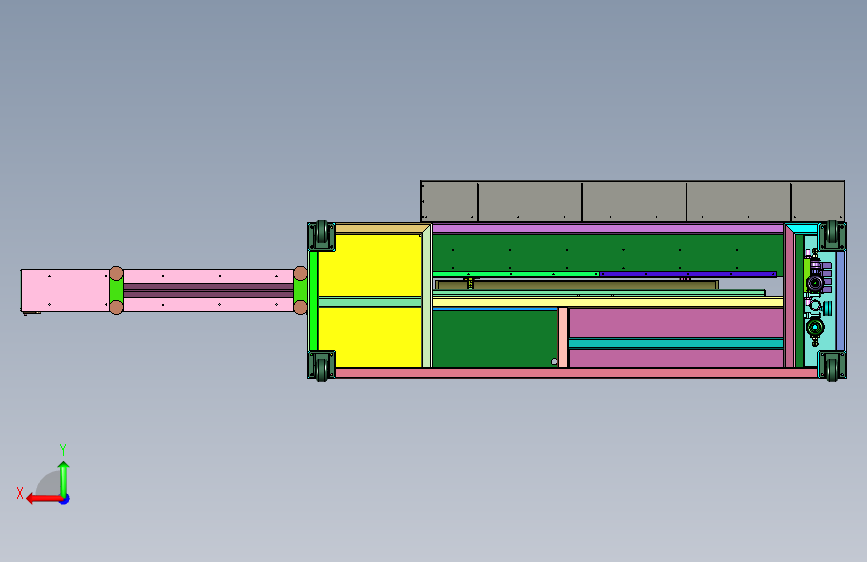Select the lower-left brown roller on the arm

pyautogui.click(x=116, y=307)
